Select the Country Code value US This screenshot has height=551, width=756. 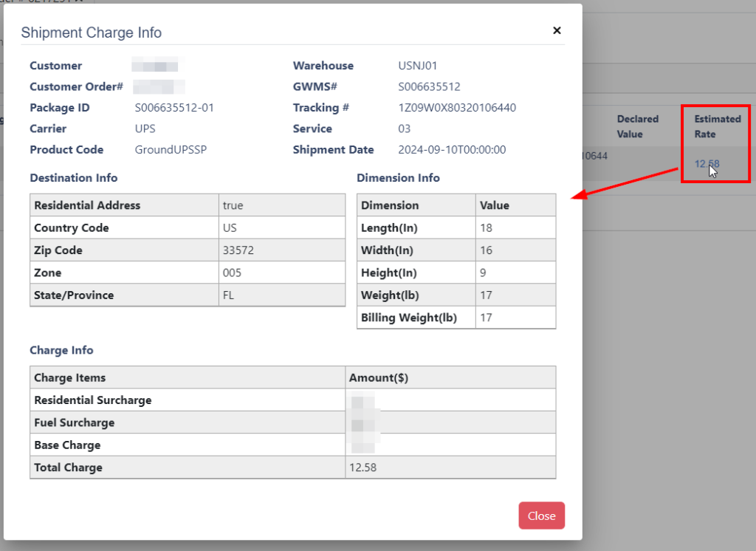pyautogui.click(x=230, y=227)
